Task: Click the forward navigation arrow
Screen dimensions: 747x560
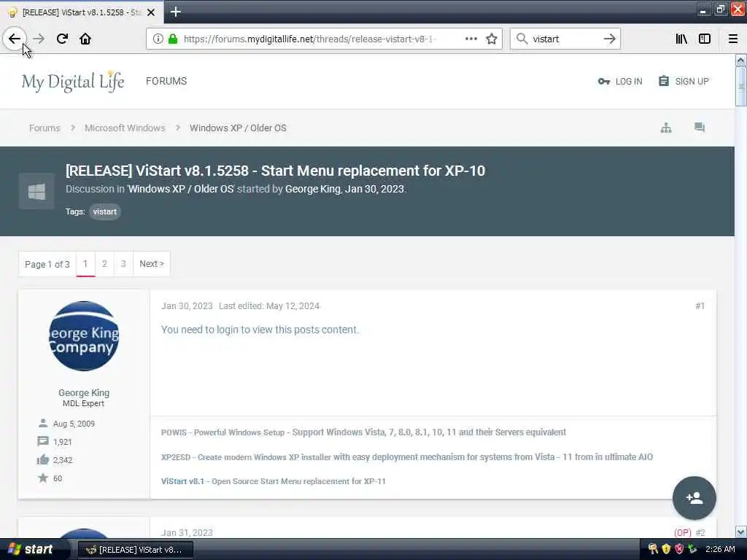Action: tap(39, 39)
